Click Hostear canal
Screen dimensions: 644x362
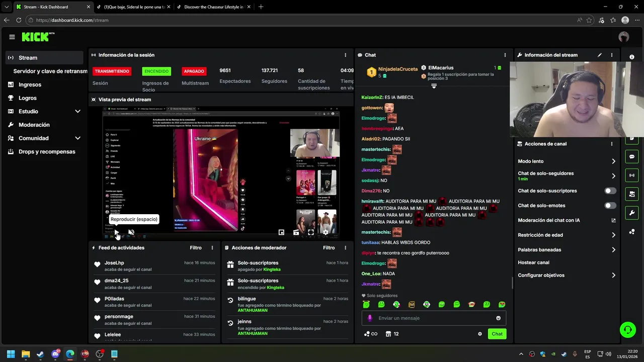533,262
